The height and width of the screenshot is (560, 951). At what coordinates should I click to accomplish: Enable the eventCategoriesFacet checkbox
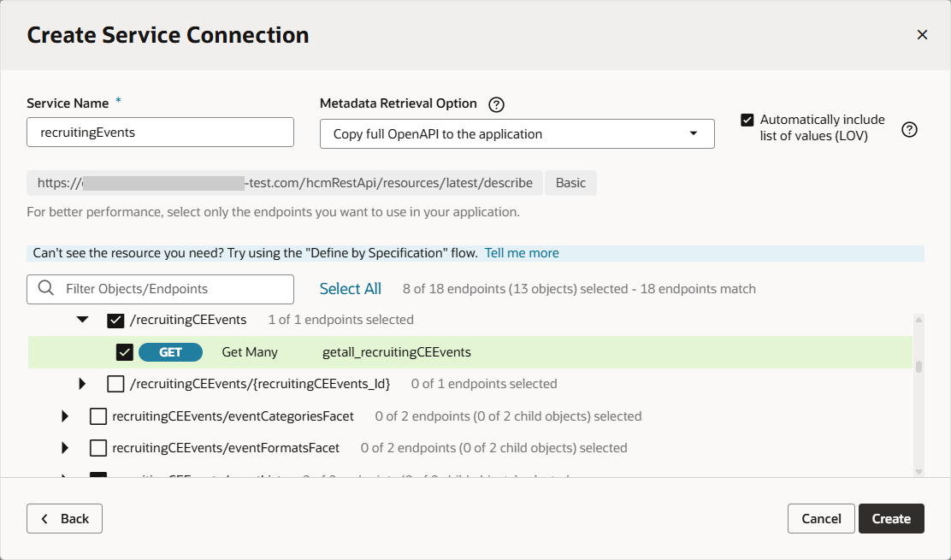click(x=97, y=416)
